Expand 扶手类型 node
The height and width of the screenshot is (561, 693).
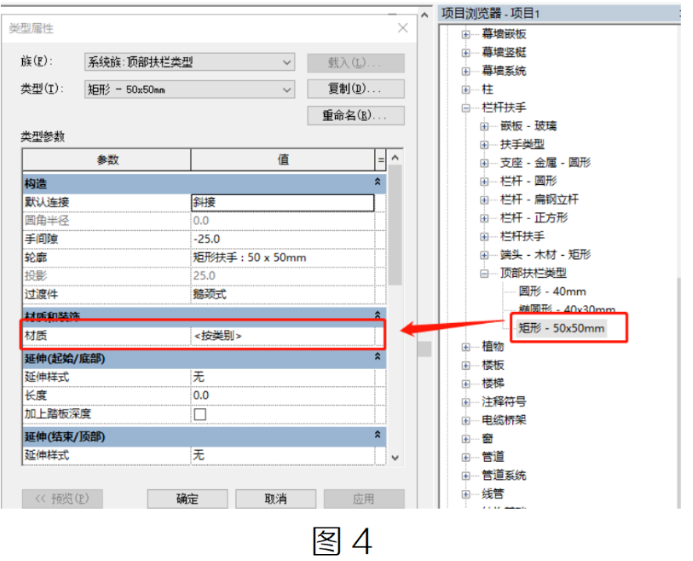pyautogui.click(x=484, y=145)
